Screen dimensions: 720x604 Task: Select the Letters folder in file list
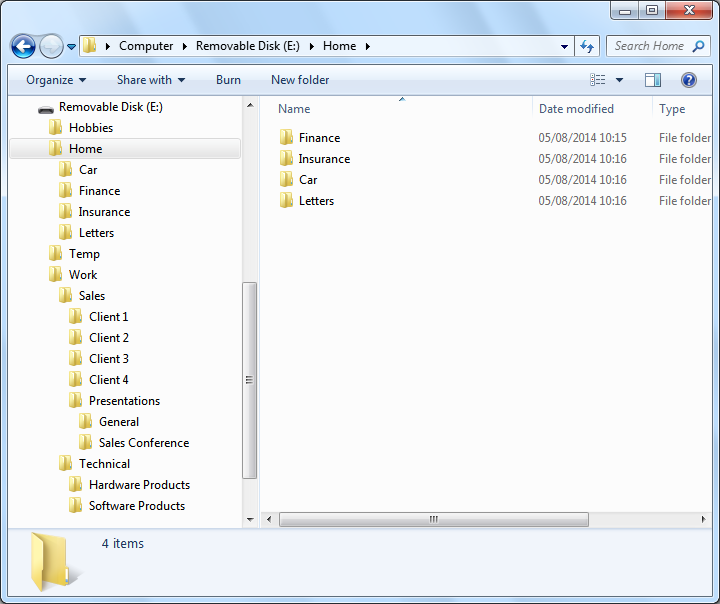pyautogui.click(x=316, y=201)
